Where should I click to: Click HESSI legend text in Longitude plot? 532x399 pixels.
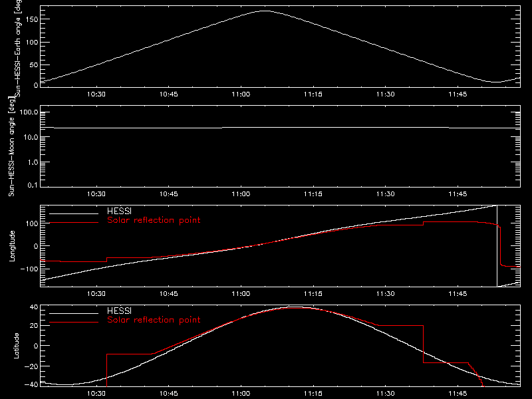[x=120, y=211]
